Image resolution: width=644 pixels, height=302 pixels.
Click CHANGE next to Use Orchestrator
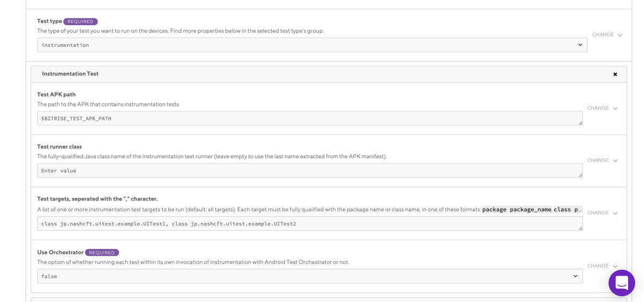(x=602, y=266)
